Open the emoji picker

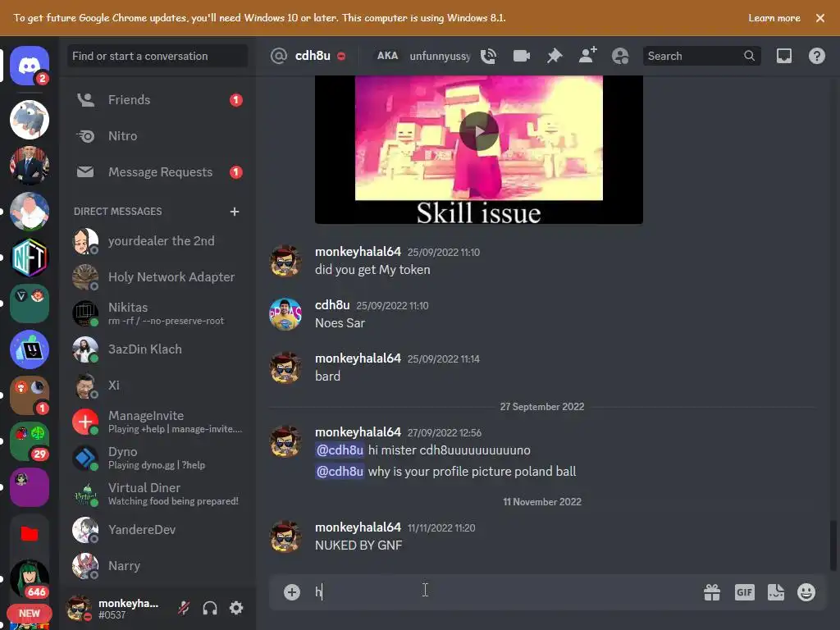[806, 592]
